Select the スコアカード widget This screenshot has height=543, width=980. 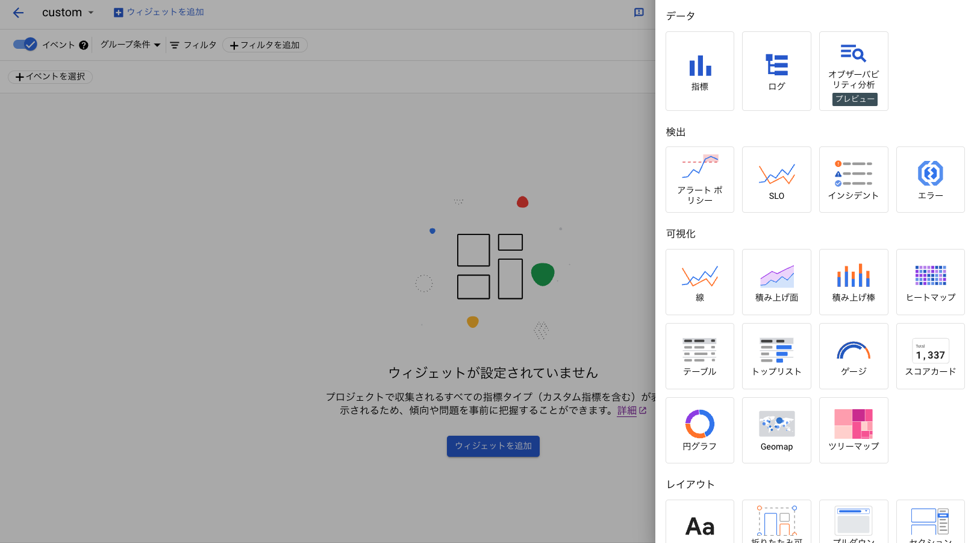(x=930, y=356)
